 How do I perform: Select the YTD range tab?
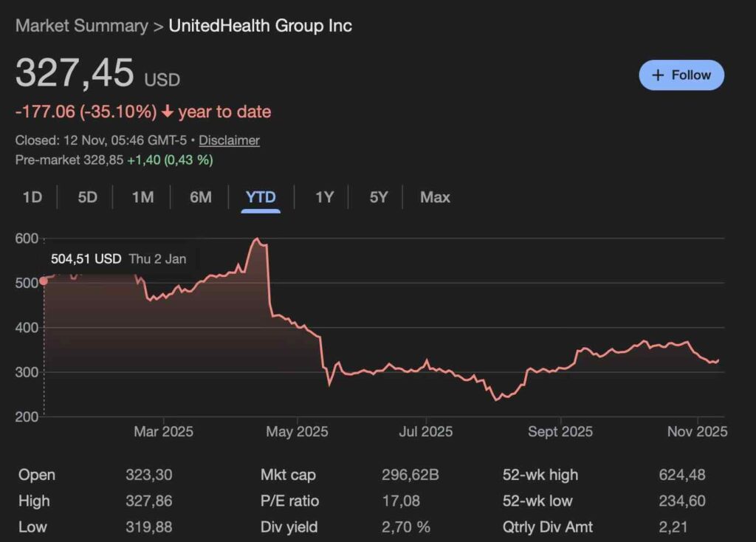(261, 197)
